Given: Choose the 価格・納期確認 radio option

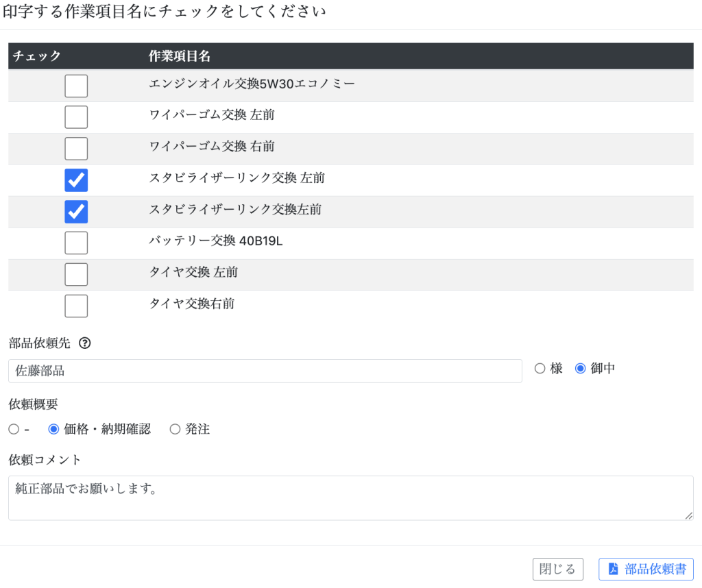Looking at the screenshot, I should click(x=53, y=429).
